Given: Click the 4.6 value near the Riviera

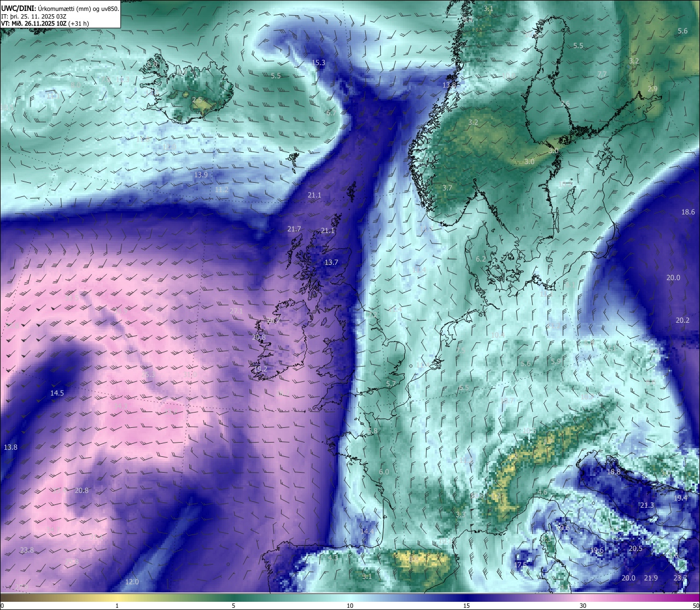Looking at the screenshot, I should tap(542, 492).
